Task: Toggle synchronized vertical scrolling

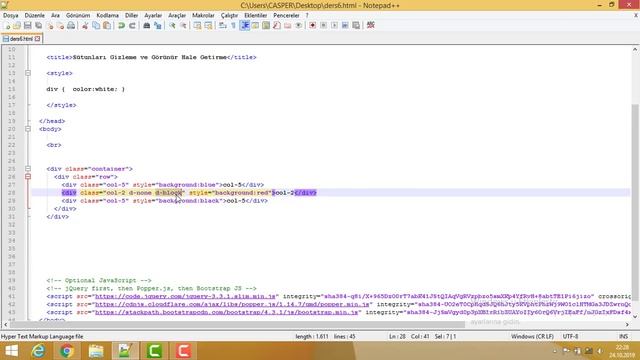Action: click(x=198, y=25)
